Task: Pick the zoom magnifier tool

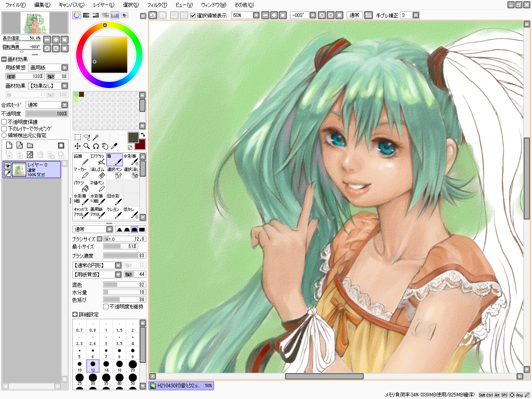Action: click(x=86, y=146)
